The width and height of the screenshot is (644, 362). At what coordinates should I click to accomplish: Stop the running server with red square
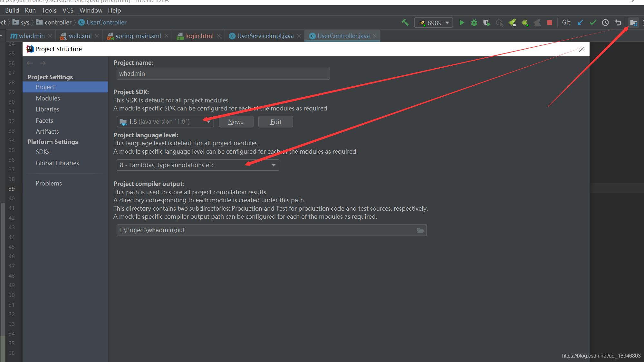pyautogui.click(x=550, y=23)
